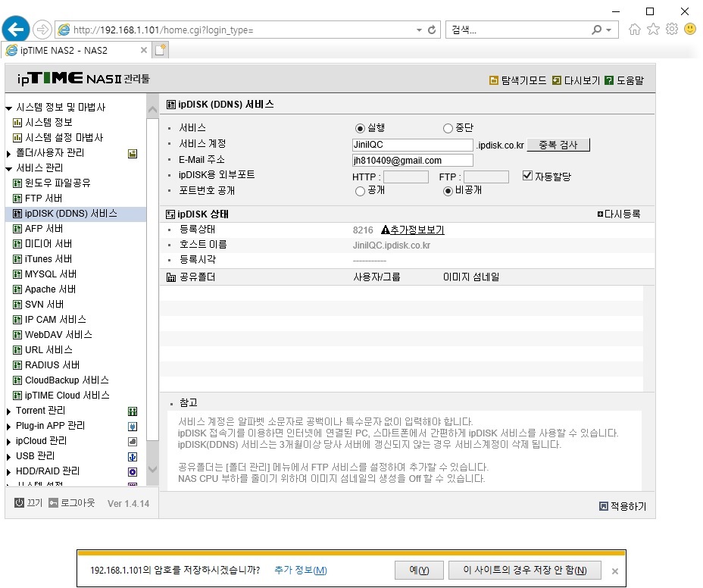703x588 pixels.
Task: Click the Torrent management icon
Action: point(133,411)
